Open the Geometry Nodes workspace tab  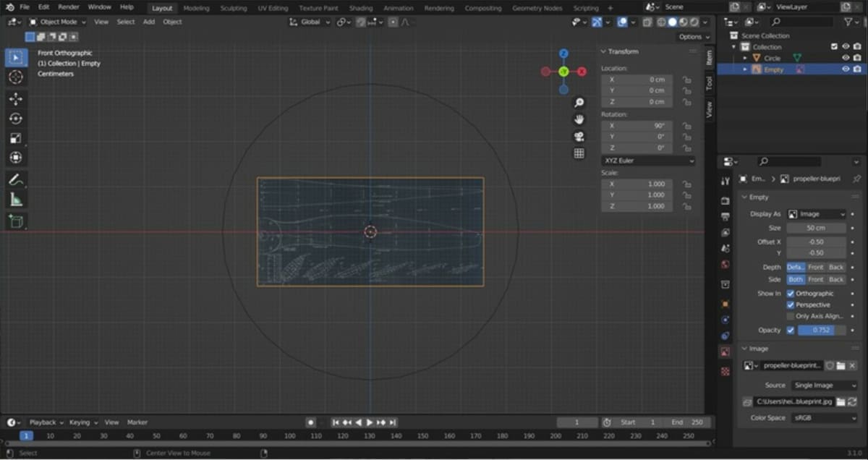pos(537,8)
